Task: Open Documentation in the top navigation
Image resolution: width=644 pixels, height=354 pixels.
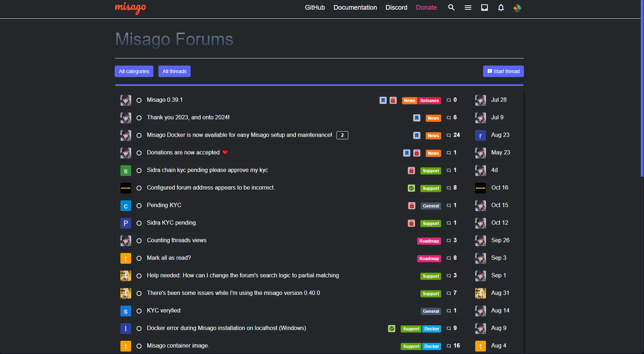Action: pyautogui.click(x=355, y=8)
